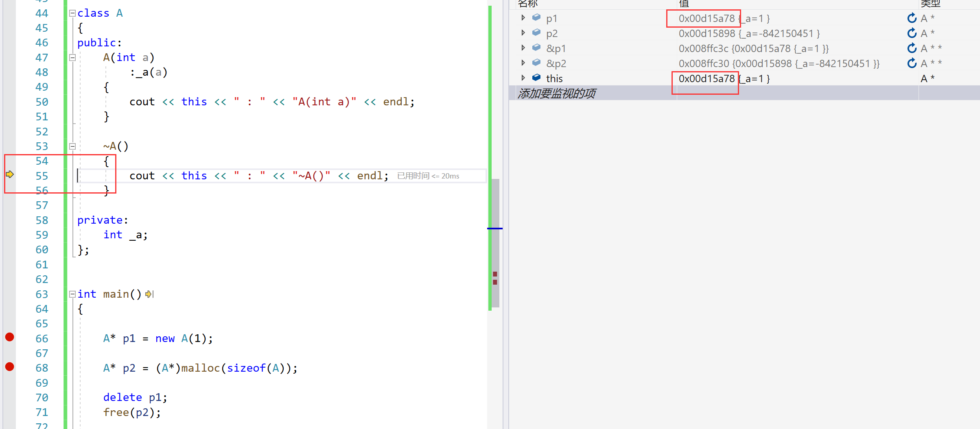
Task: Expand the this pointer in watch
Action: click(x=523, y=78)
